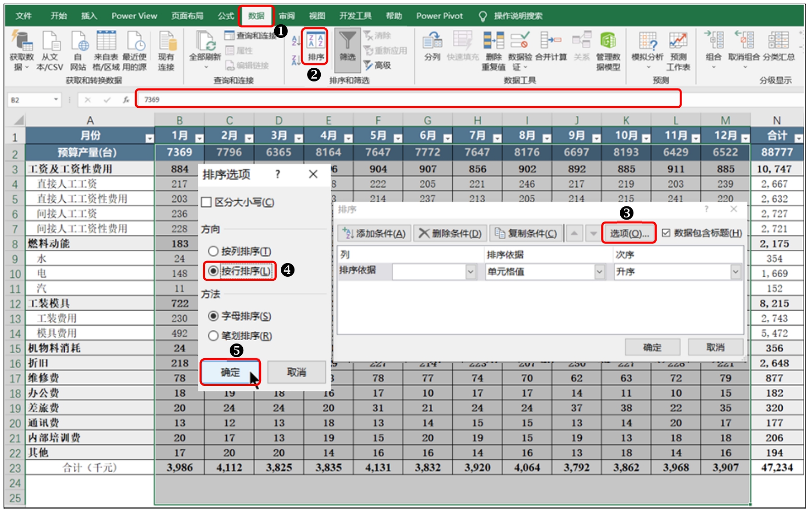
Task: Click the 选项(O)... button in the sort dialog
Action: [x=629, y=233]
